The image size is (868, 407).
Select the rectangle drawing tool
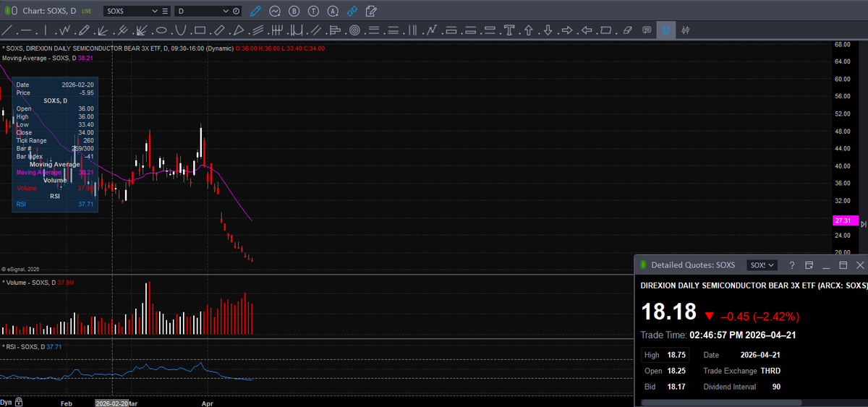pyautogui.click(x=200, y=30)
